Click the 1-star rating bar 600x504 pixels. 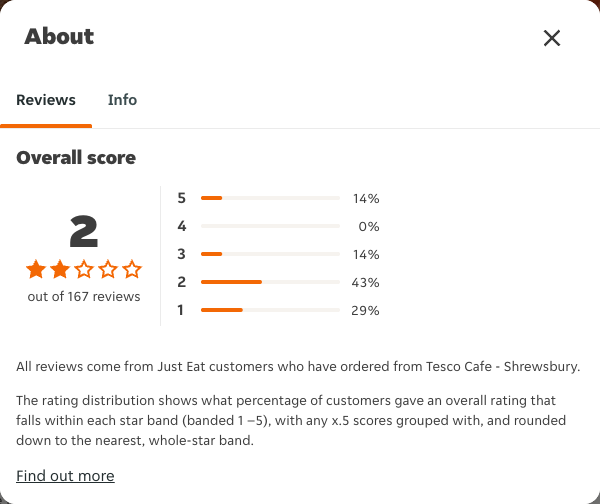[270, 310]
